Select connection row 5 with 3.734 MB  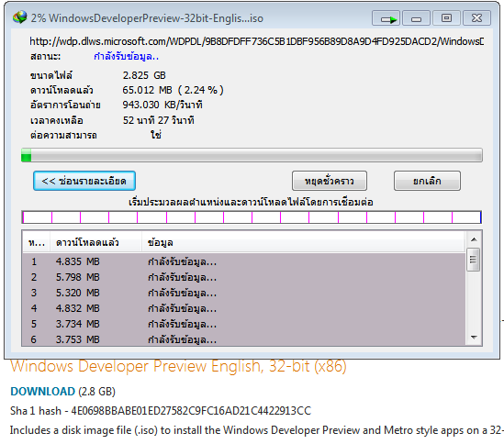point(244,324)
